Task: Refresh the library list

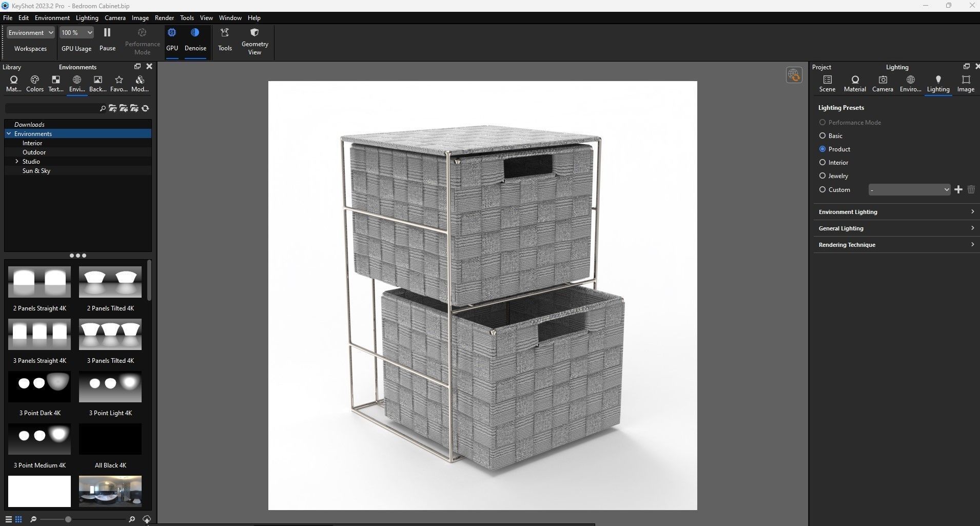Action: coord(145,108)
